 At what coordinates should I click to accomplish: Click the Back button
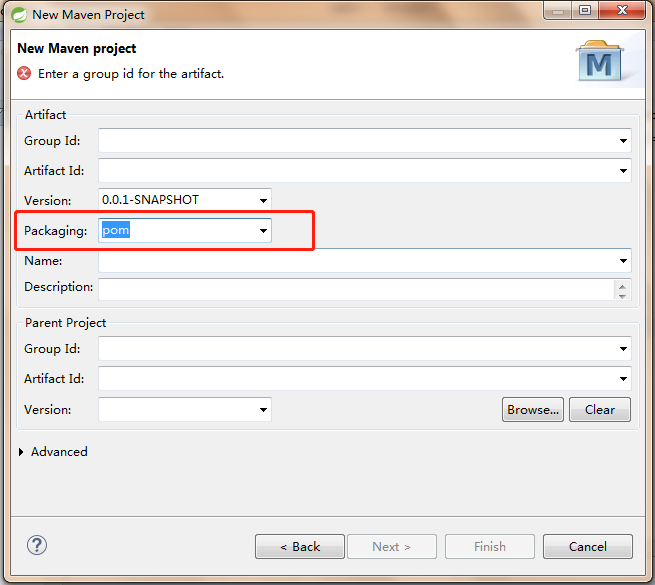(x=300, y=547)
